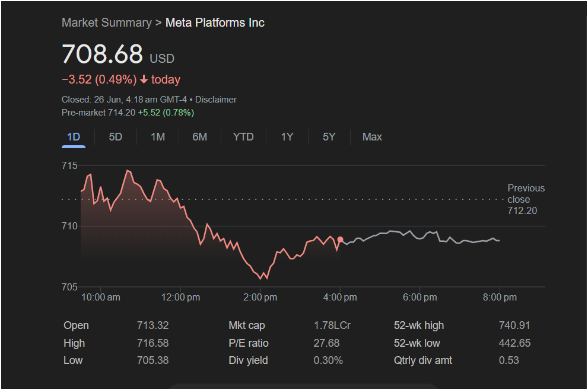Click the Mkt cap label
Viewport: 588px width, 390px height.
click(x=247, y=325)
